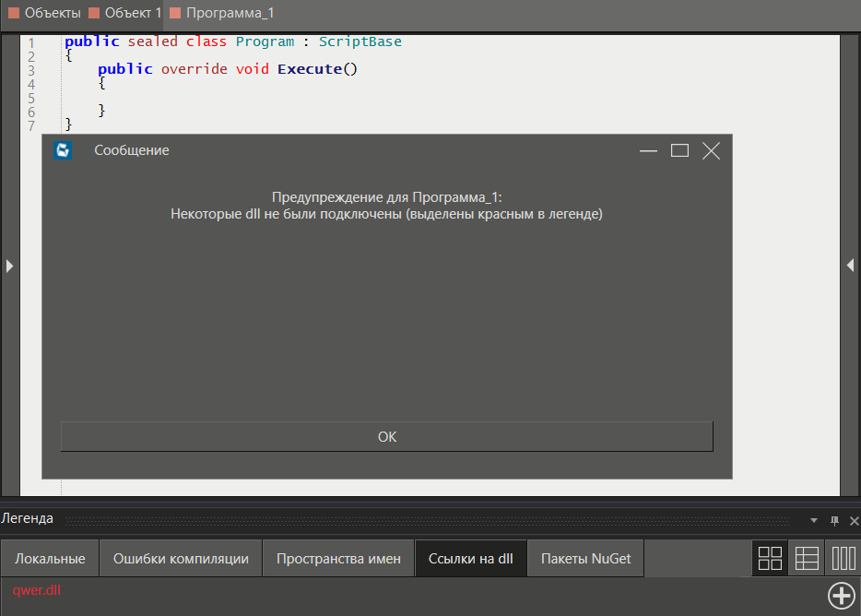Switch to the table layout view icon

point(807,558)
